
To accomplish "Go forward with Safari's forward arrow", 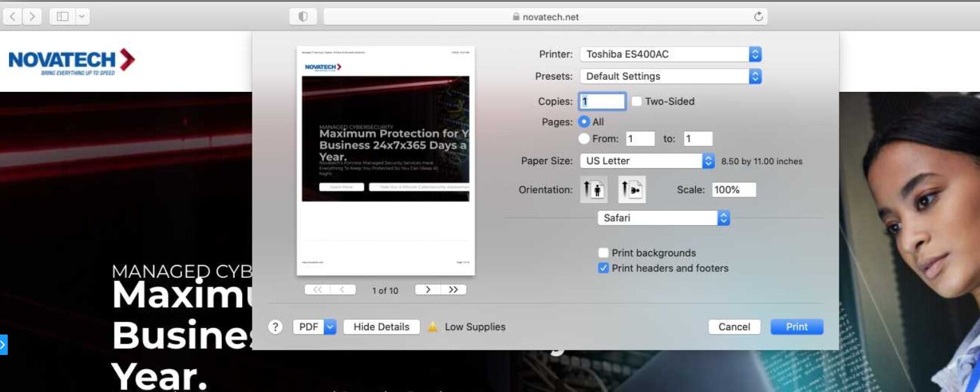I will (33, 17).
